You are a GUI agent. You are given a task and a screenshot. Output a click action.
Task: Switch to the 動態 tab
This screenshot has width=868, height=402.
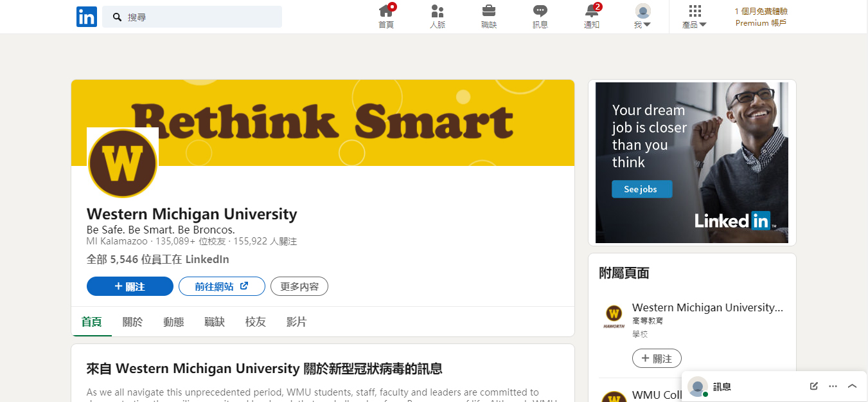pos(173,322)
